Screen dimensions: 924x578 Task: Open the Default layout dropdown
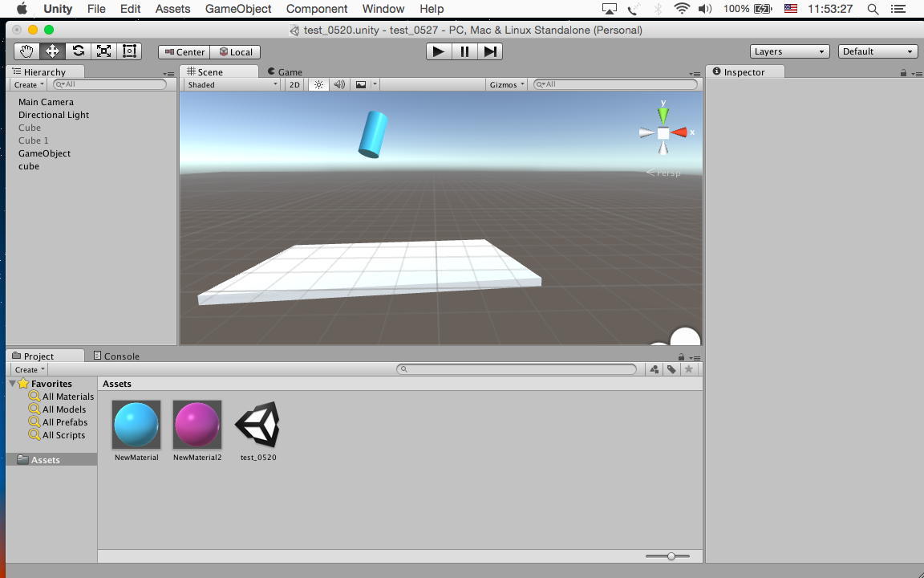[877, 51]
